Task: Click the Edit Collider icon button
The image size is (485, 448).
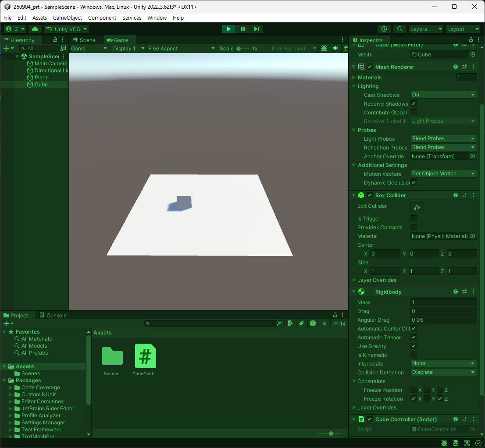Action: [x=417, y=207]
